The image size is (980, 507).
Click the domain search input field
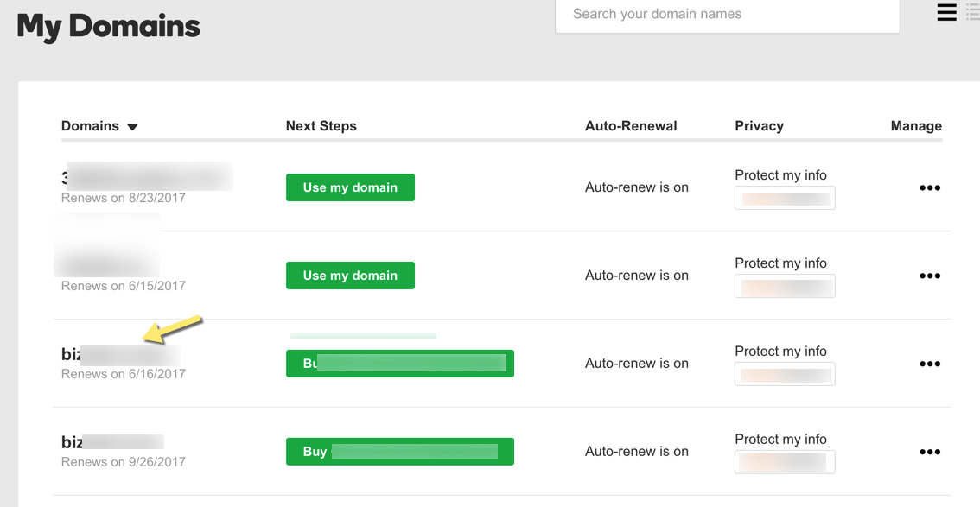point(726,14)
